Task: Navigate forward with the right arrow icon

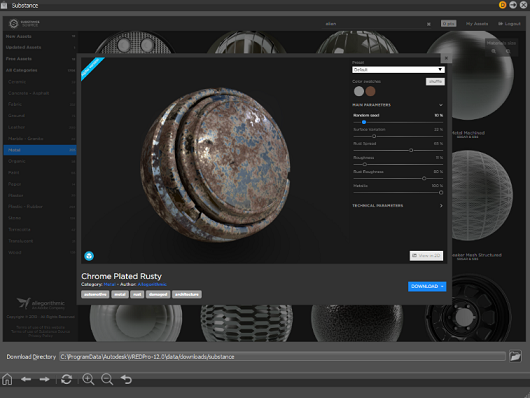Action: [44, 379]
